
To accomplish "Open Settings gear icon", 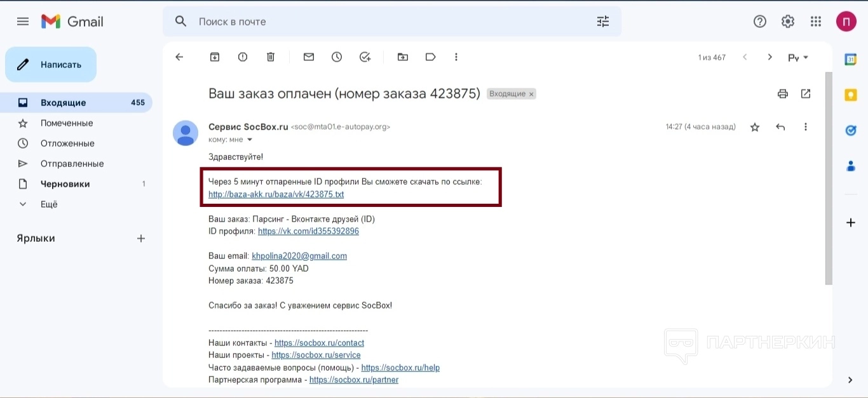I will 788,22.
